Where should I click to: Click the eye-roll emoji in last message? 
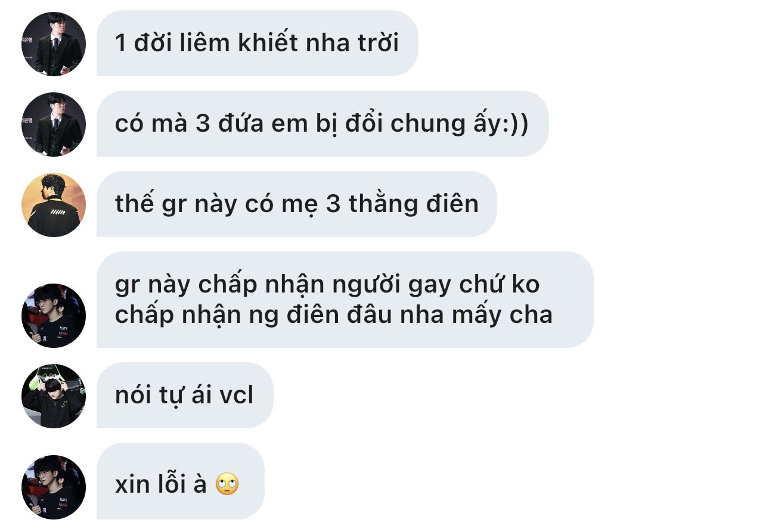(227, 484)
